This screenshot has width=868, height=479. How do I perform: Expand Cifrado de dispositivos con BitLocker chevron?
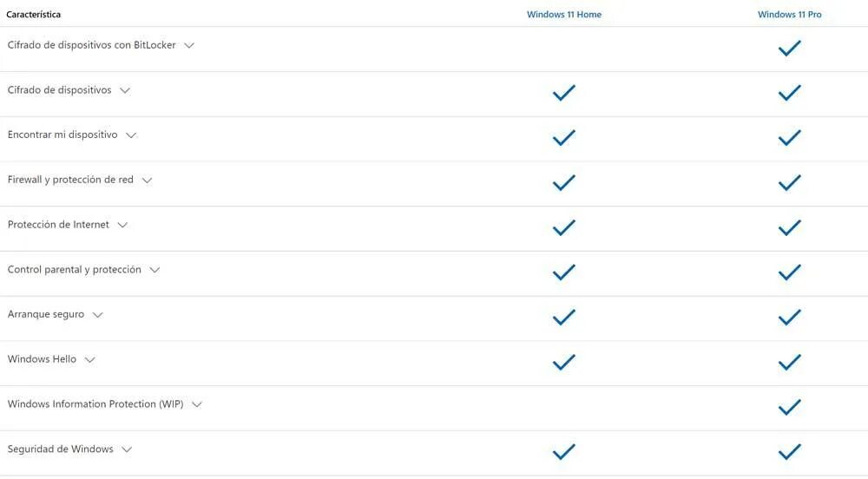pyautogui.click(x=189, y=45)
